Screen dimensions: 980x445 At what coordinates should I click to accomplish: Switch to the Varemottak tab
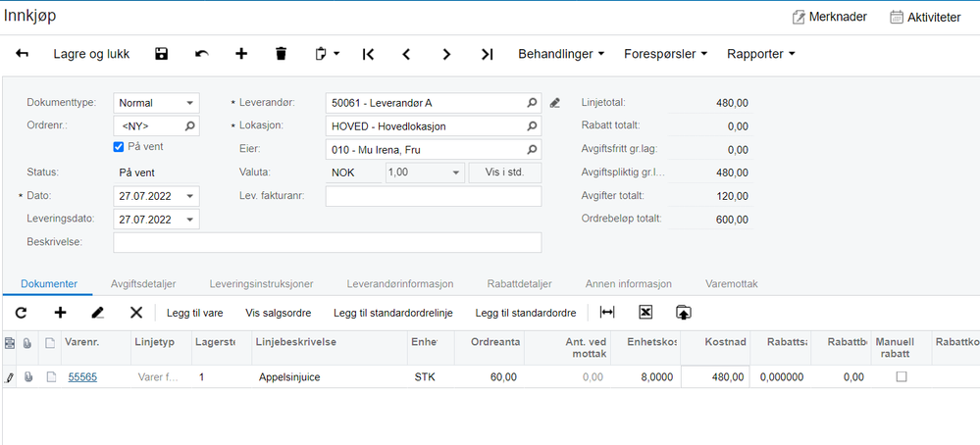[x=731, y=284]
